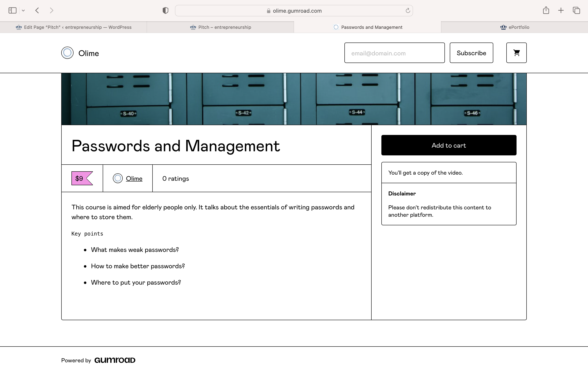Screen dimensions: 588x368
Task: Open the sidebar options dropdown chevron
Action: click(x=23, y=10)
